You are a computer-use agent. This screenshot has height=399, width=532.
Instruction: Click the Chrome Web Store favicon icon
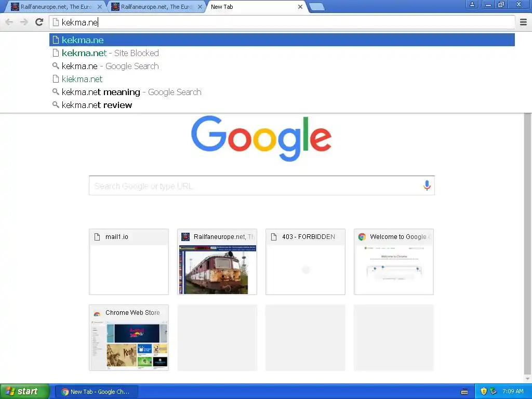coord(97,313)
